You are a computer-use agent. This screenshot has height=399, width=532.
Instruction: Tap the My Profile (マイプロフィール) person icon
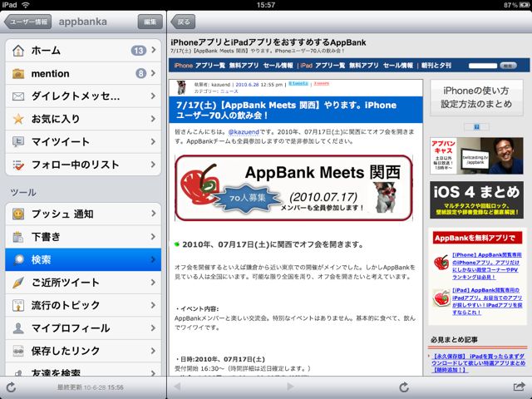(x=18, y=328)
